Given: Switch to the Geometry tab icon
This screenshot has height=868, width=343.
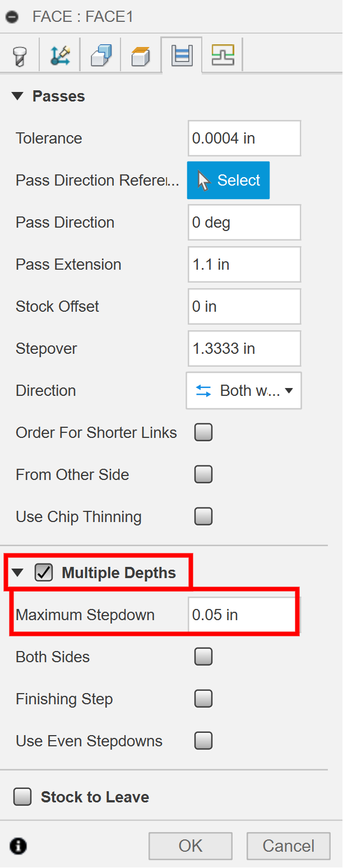Looking at the screenshot, I should 100,55.
